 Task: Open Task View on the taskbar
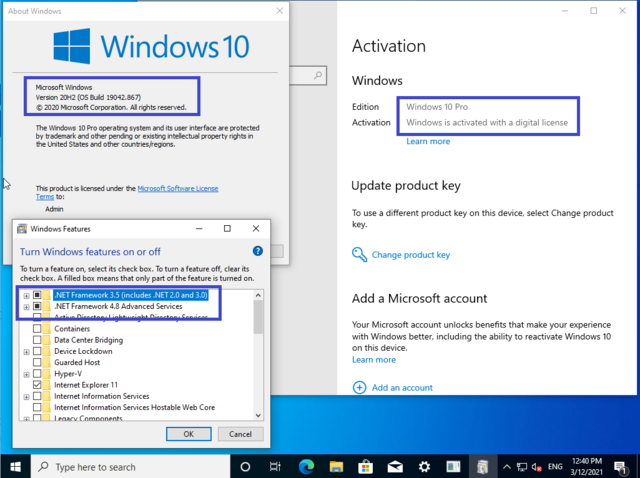pos(275,467)
